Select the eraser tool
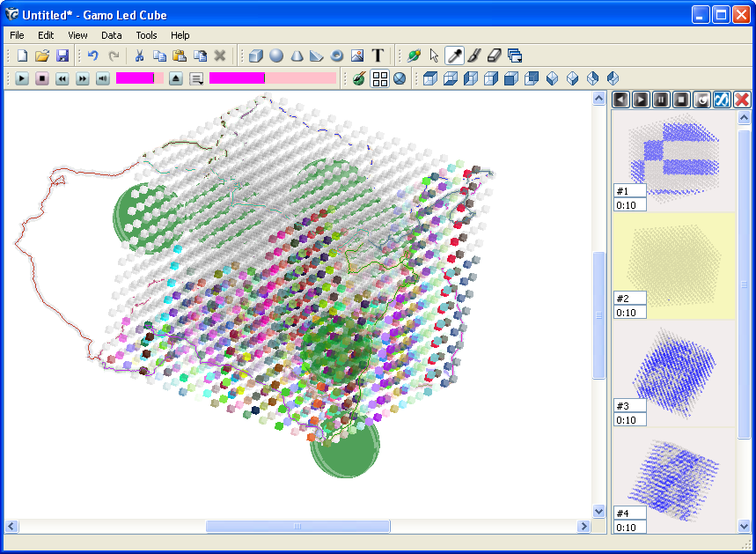 tap(495, 56)
